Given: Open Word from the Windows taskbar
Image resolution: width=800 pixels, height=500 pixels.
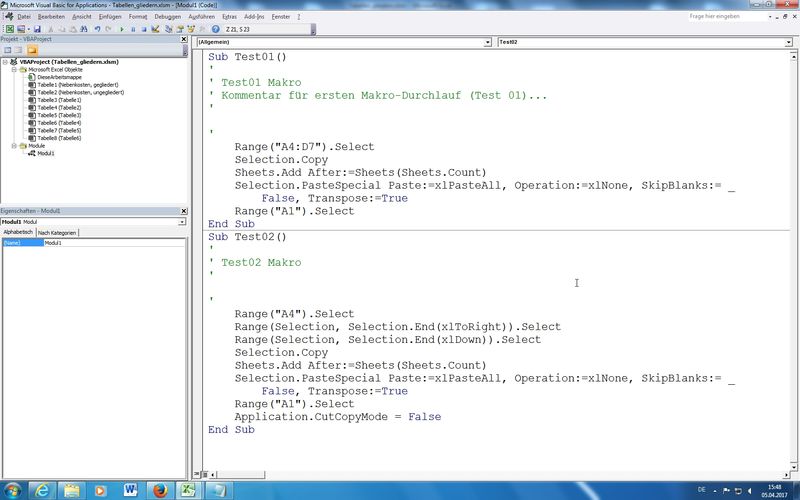Looking at the screenshot, I should [x=130, y=489].
